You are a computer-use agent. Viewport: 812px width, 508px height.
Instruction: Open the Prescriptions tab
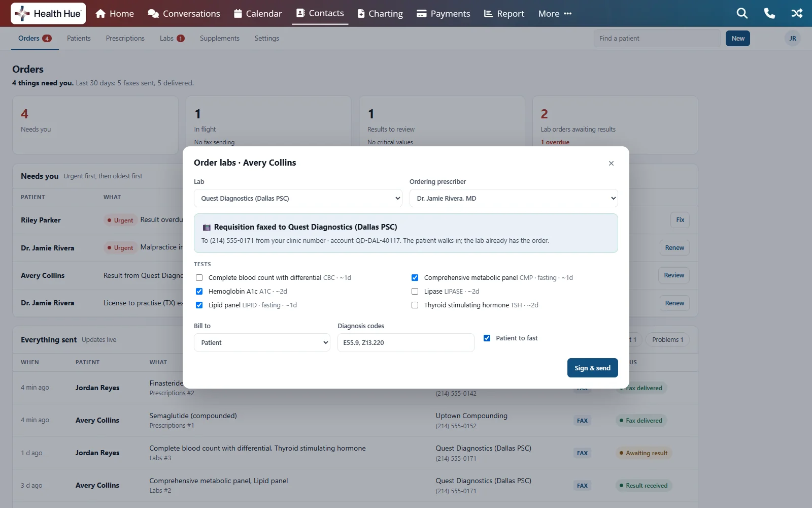coord(125,39)
